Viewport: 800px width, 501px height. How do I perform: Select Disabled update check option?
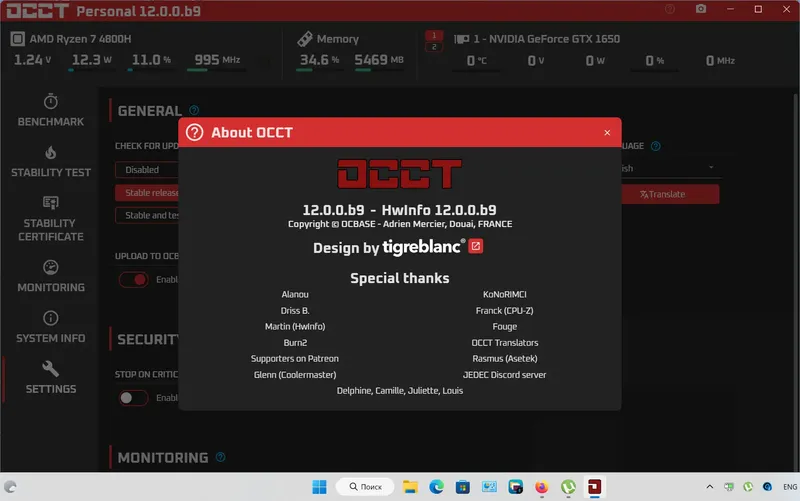pos(147,169)
